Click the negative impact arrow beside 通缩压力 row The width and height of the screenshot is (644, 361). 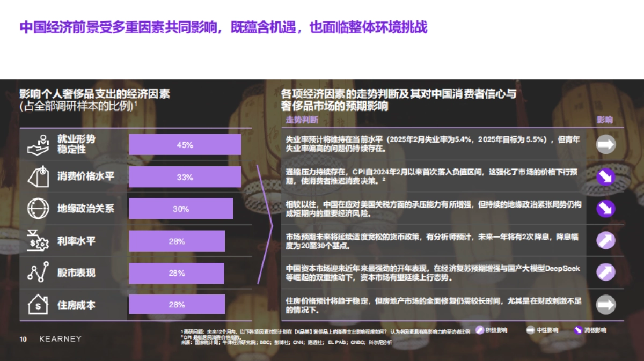tap(606, 177)
